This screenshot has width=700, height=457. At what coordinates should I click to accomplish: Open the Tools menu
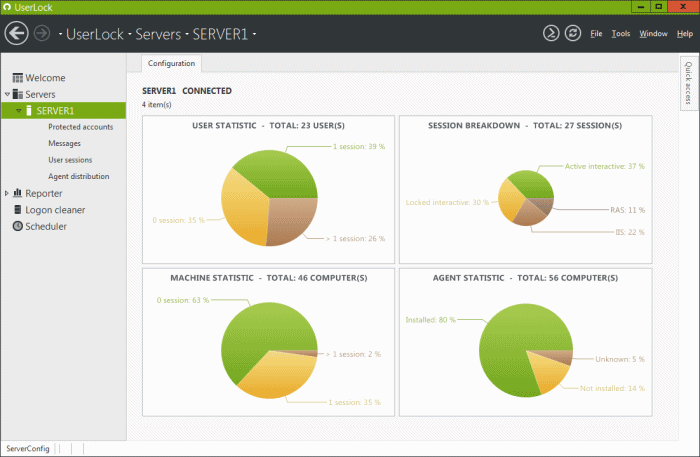[621, 33]
